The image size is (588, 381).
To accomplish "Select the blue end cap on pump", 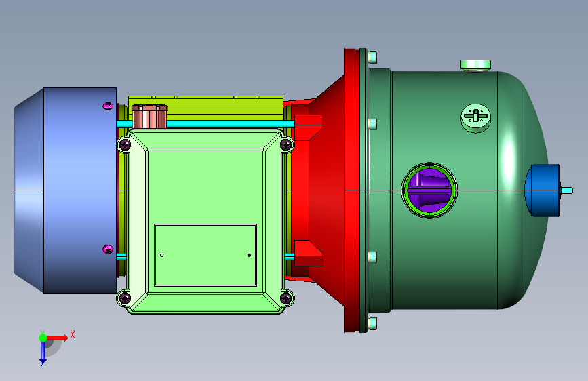I will click(x=543, y=190).
